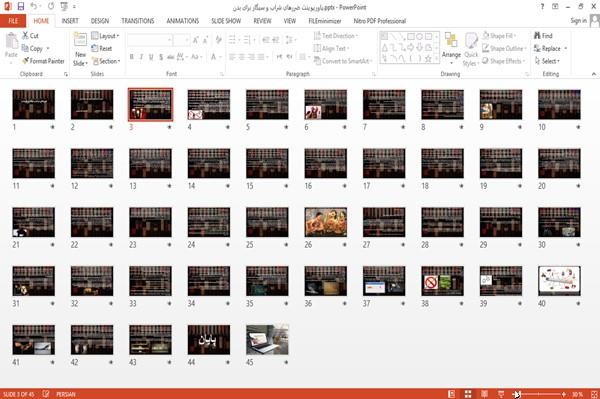
Task: Click the Format Painter tool
Action: (43, 61)
